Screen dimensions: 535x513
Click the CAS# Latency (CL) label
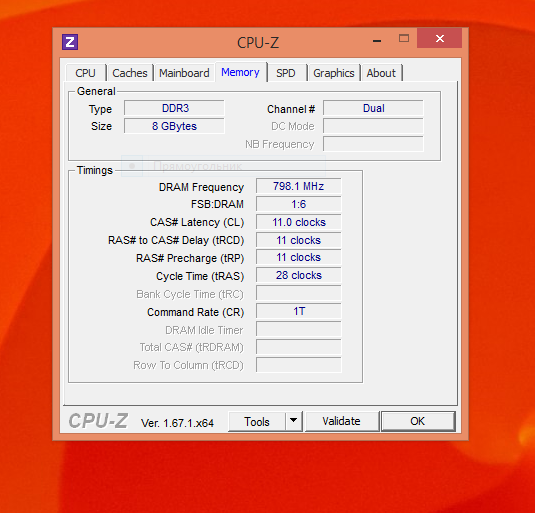[197, 222]
